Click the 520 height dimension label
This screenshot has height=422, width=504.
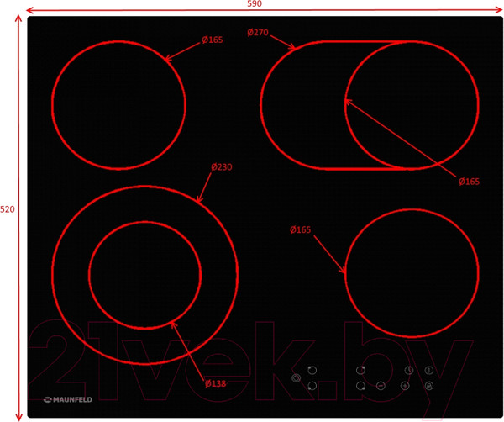(x=8, y=208)
